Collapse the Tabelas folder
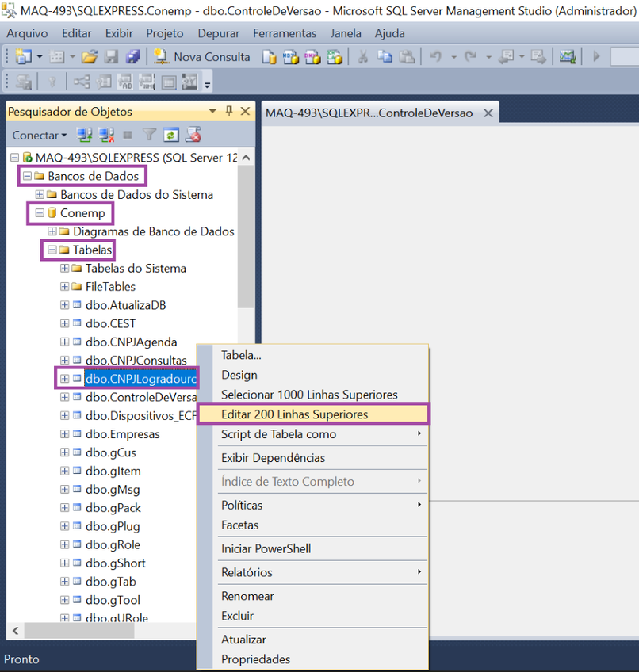Image resolution: width=639 pixels, height=672 pixels. [x=52, y=250]
